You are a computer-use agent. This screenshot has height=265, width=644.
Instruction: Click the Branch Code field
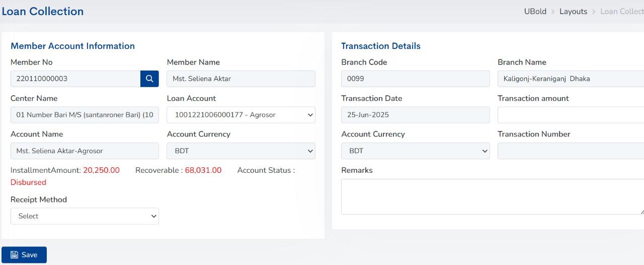pyautogui.click(x=416, y=79)
